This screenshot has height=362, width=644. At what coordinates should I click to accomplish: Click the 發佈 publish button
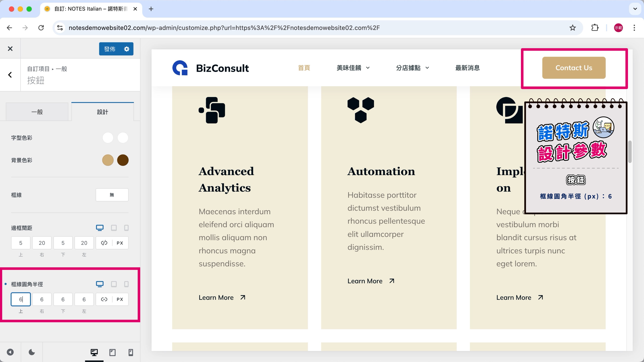point(110,49)
